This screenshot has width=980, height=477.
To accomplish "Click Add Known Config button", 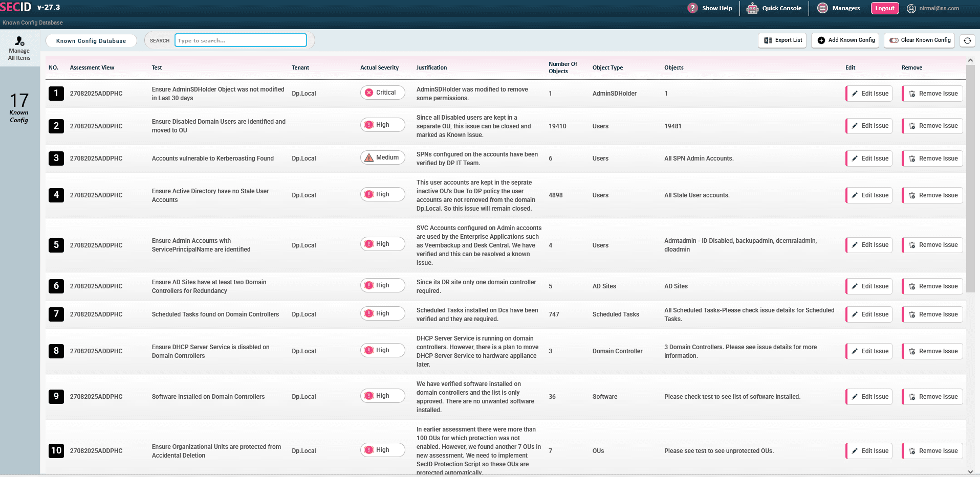I will coord(845,40).
